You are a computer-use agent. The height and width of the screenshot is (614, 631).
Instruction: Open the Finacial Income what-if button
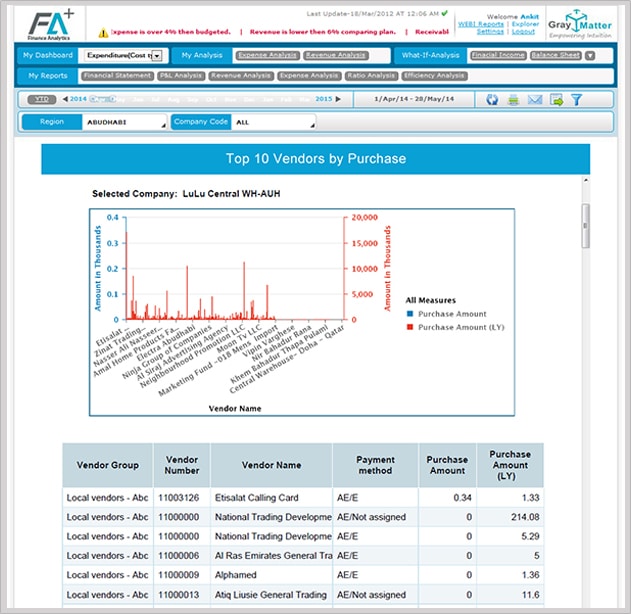(x=498, y=55)
